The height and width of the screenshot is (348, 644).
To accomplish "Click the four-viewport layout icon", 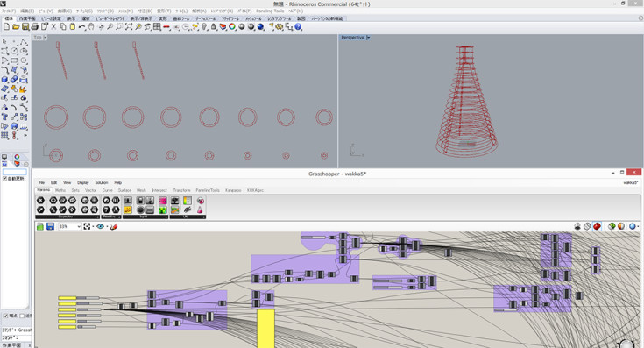I will 157,26.
